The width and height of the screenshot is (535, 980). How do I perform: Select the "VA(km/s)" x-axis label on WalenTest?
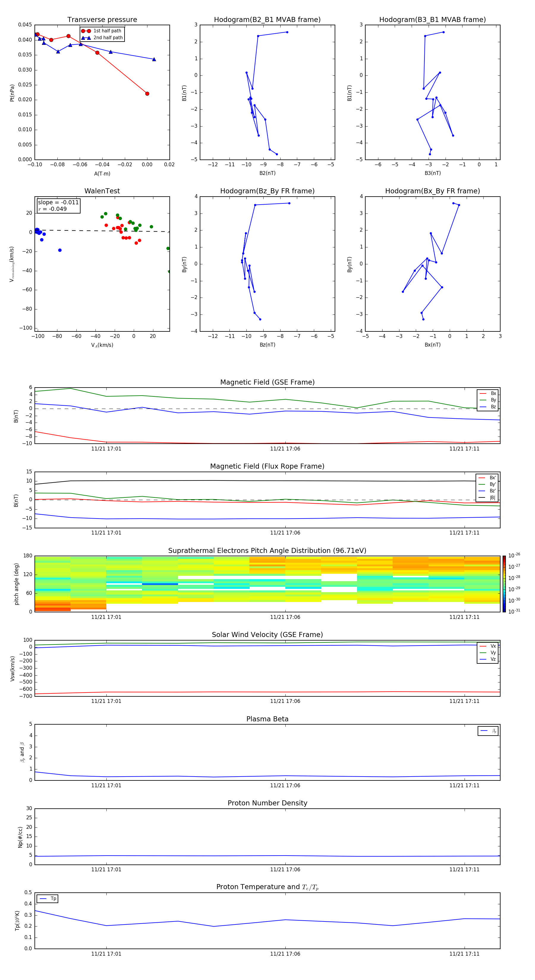102,345
